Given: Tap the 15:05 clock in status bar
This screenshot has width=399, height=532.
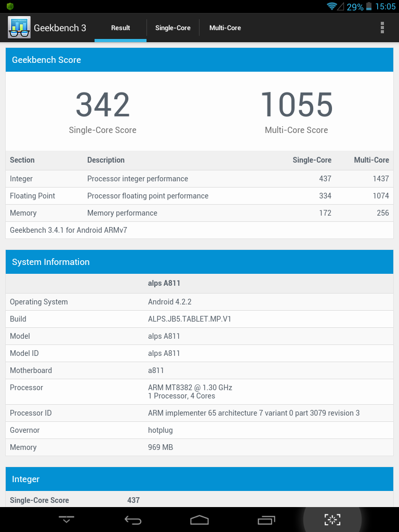Looking at the screenshot, I should click(x=385, y=7).
